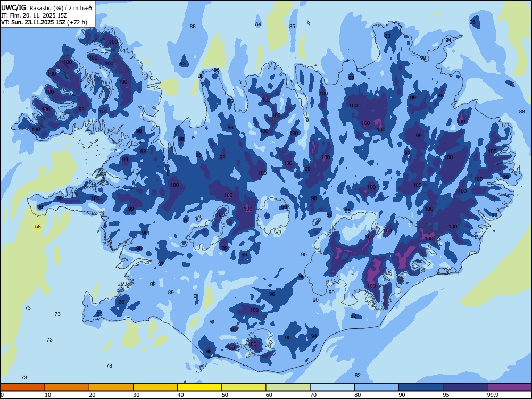Click the '58' humidity value on the map
This screenshot has width=532, height=399.
(x=38, y=226)
